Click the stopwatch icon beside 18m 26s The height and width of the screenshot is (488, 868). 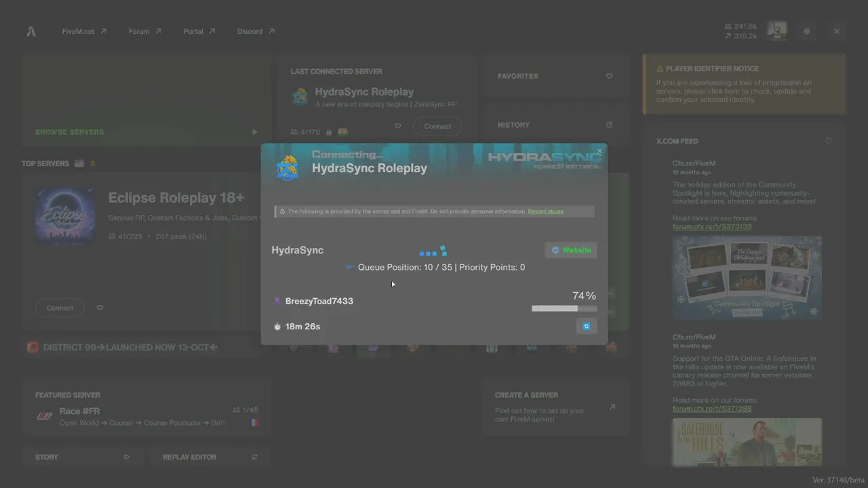(x=277, y=327)
